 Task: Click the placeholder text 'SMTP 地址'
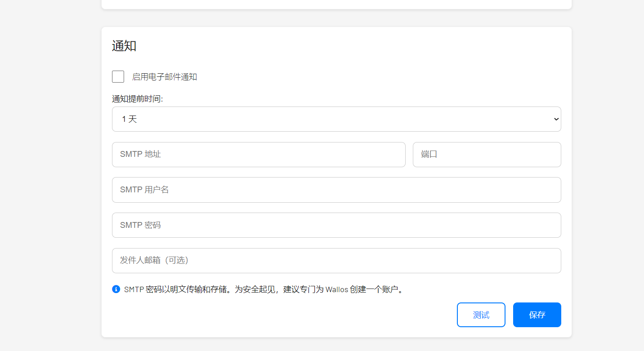(x=140, y=154)
